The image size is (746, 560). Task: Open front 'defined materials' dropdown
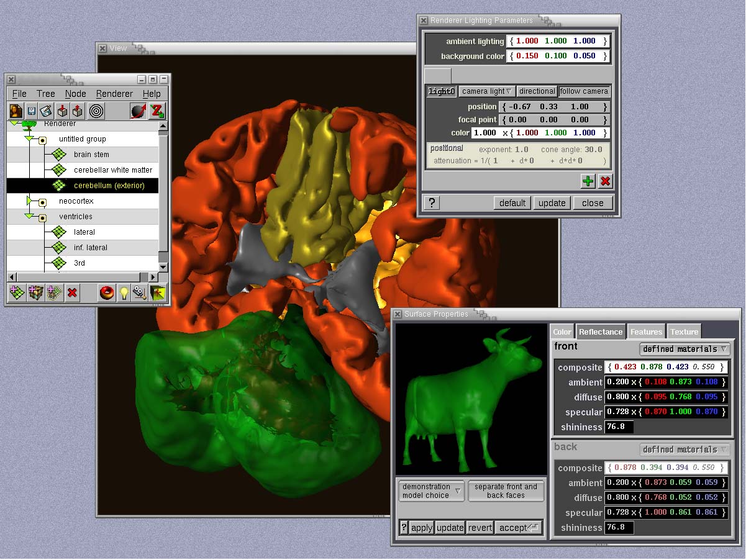(685, 349)
